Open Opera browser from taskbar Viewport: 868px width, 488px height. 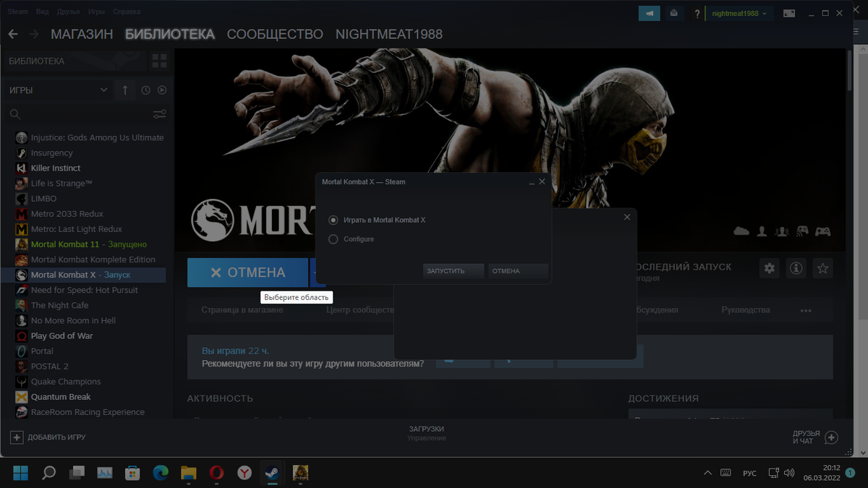[216, 473]
